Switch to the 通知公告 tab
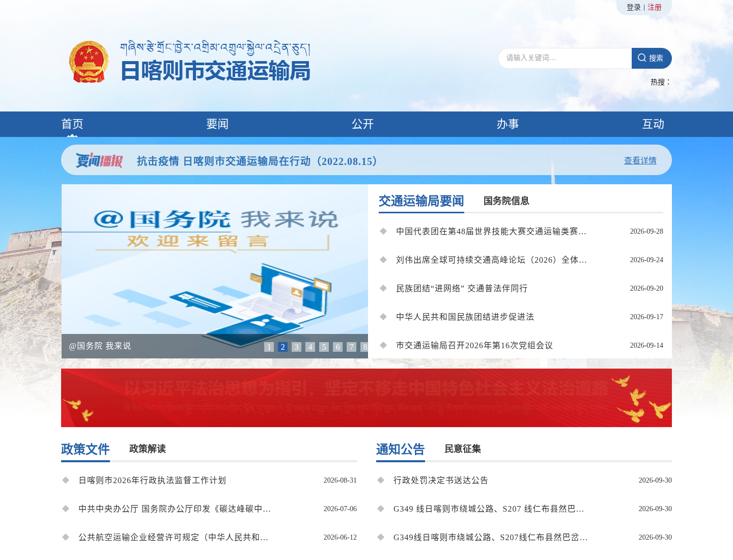Screen dimensions: 733x560 click(x=401, y=450)
